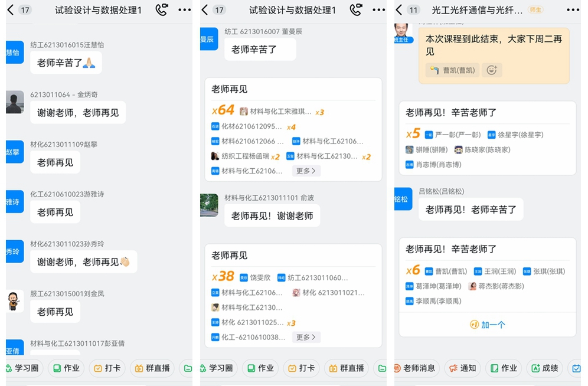588x386 pixels.
Task: Select 学习圈 in the leftmost chat toolbar
Action: [x=23, y=368]
